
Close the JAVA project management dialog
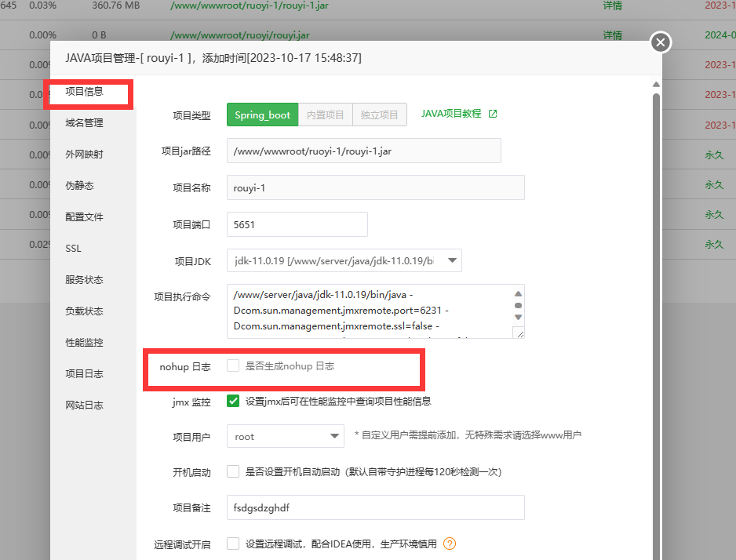point(661,42)
